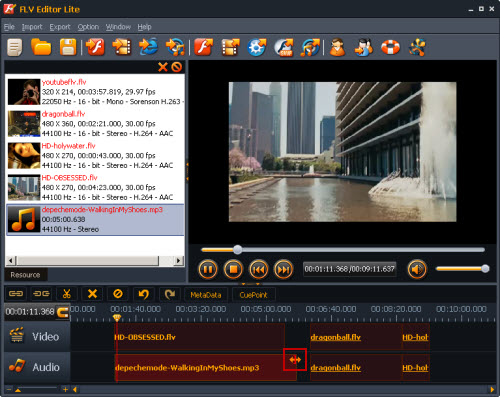Click the new project document icon
The image size is (500, 397).
point(15,47)
